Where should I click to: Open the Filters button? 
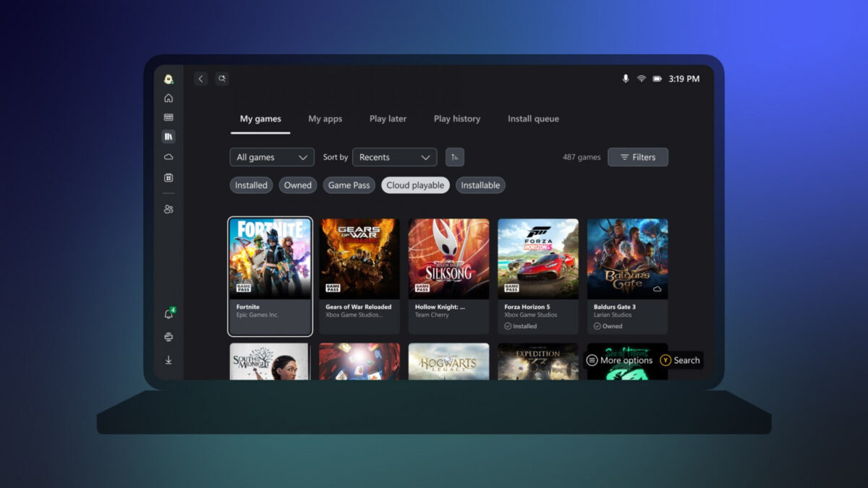point(637,157)
